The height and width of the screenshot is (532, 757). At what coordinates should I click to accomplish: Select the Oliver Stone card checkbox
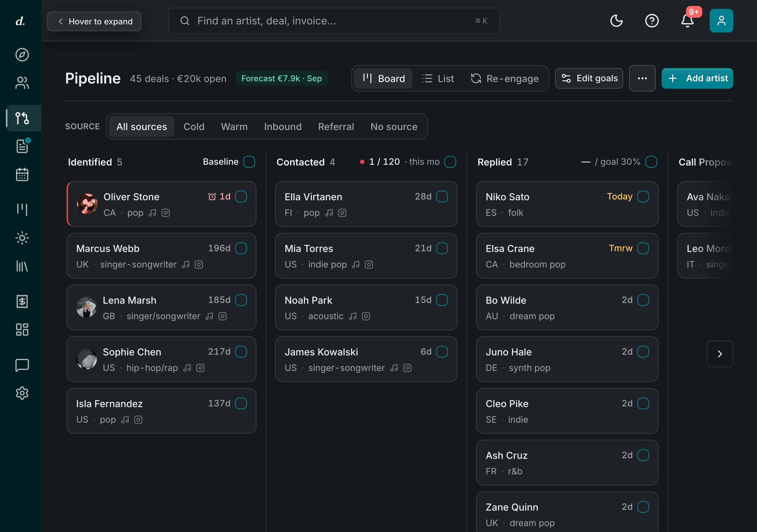click(241, 197)
